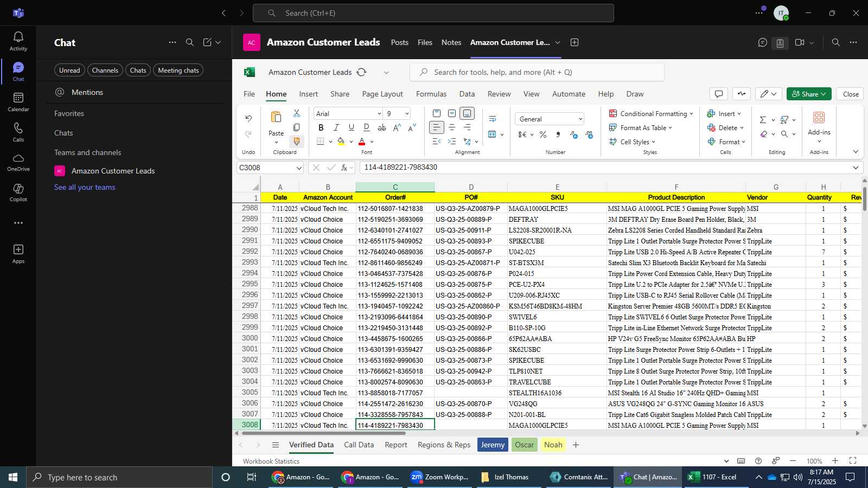Open Workbook Statistics in status bar
This screenshot has width=868, height=488.
click(271, 461)
